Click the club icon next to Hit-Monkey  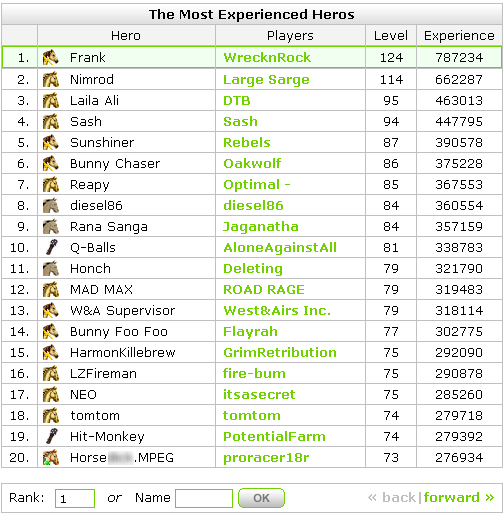pyautogui.click(x=51, y=436)
